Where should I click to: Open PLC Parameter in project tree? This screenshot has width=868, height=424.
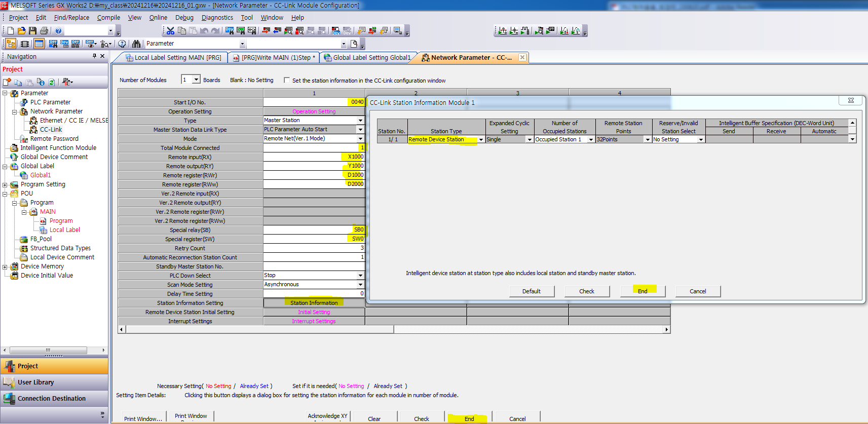(x=50, y=102)
